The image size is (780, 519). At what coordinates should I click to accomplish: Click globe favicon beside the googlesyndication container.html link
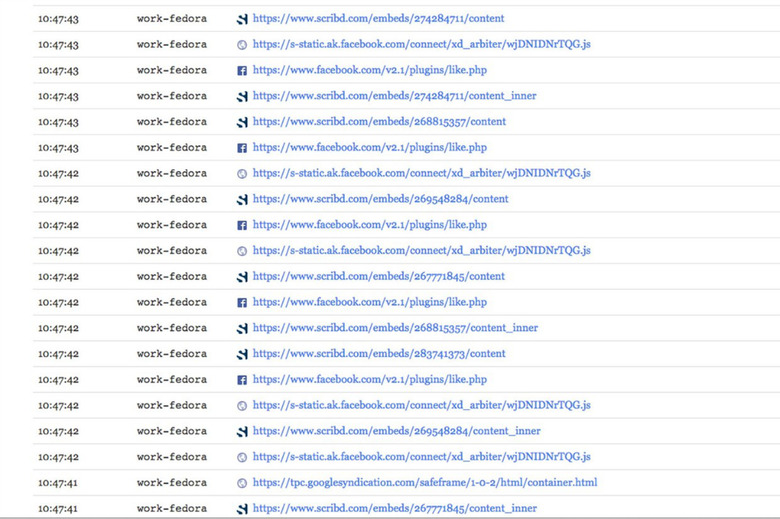242,483
